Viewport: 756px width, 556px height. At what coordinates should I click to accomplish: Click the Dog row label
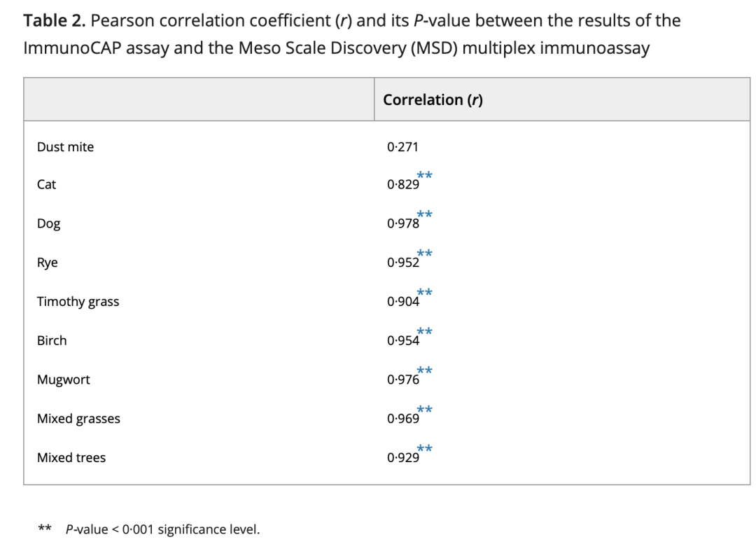click(48, 224)
